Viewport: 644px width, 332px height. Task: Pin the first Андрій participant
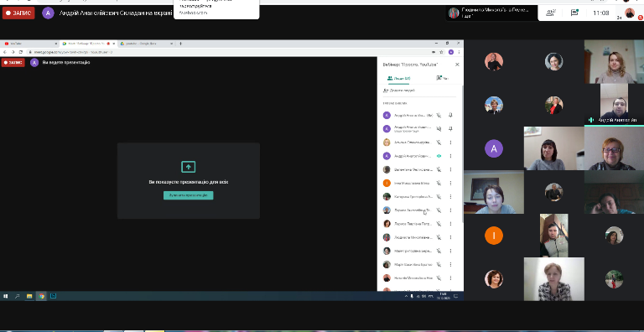pyautogui.click(x=450, y=116)
